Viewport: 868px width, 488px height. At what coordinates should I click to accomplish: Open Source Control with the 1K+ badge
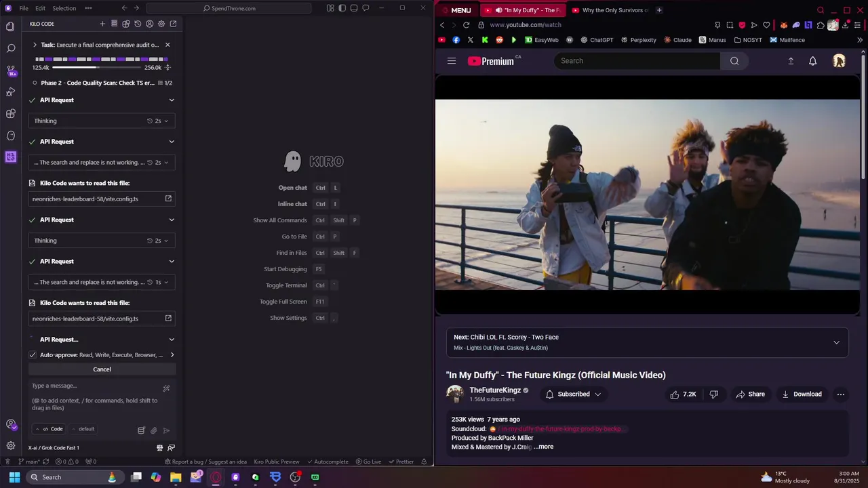click(x=10, y=70)
